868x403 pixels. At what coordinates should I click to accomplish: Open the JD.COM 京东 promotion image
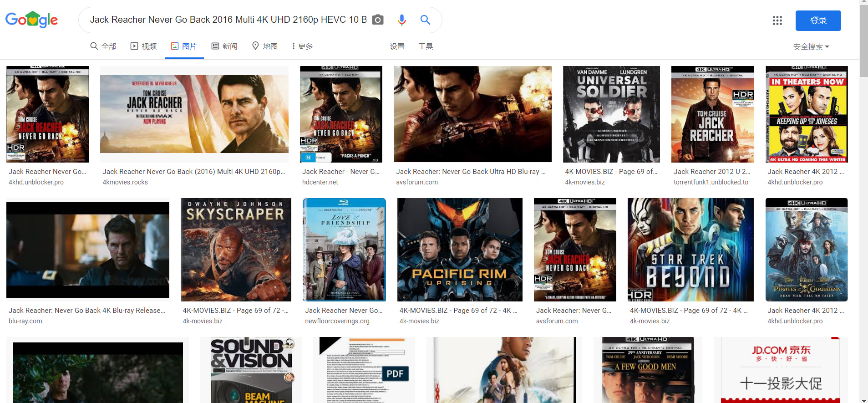tap(781, 370)
